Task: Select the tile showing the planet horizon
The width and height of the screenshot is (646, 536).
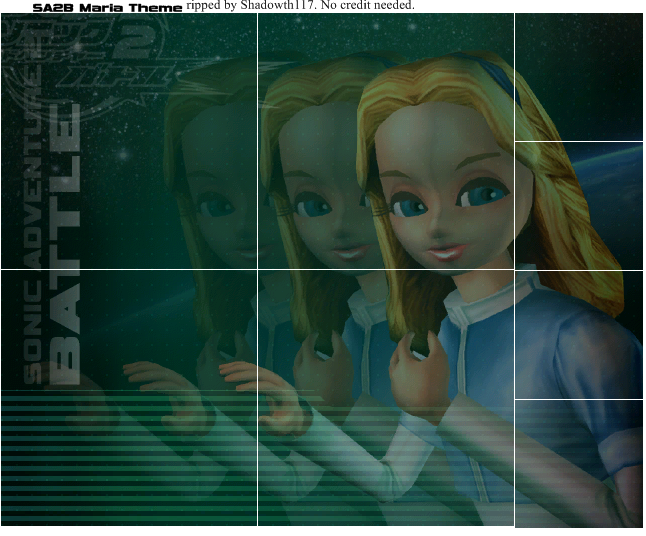Action: click(x=579, y=206)
